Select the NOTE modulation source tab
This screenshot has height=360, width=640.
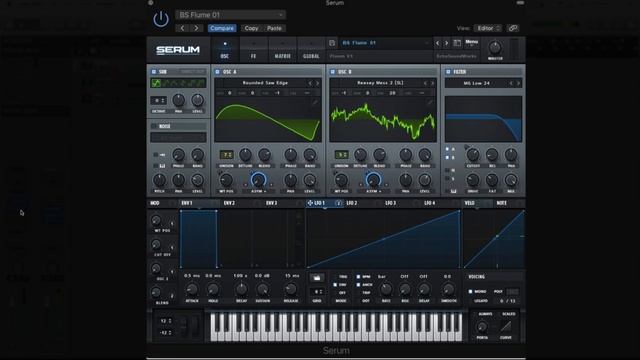(502, 203)
